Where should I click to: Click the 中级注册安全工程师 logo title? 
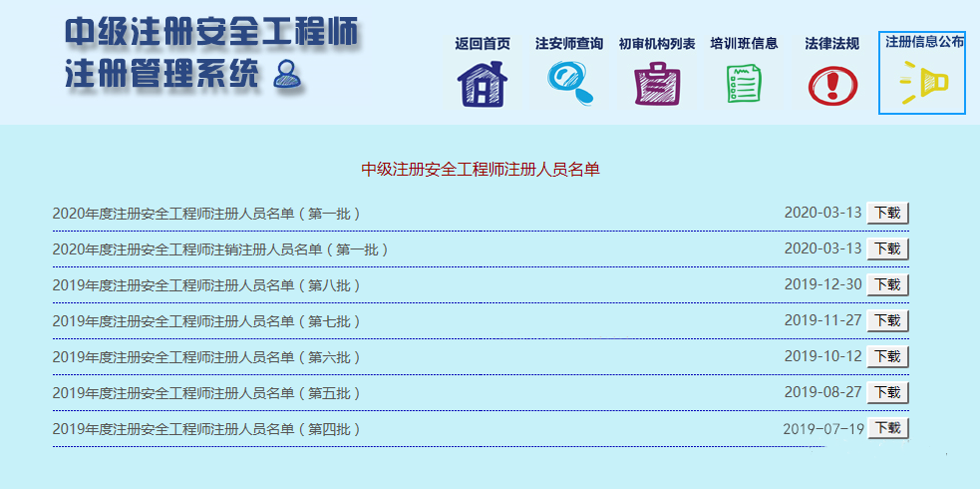click(x=212, y=32)
